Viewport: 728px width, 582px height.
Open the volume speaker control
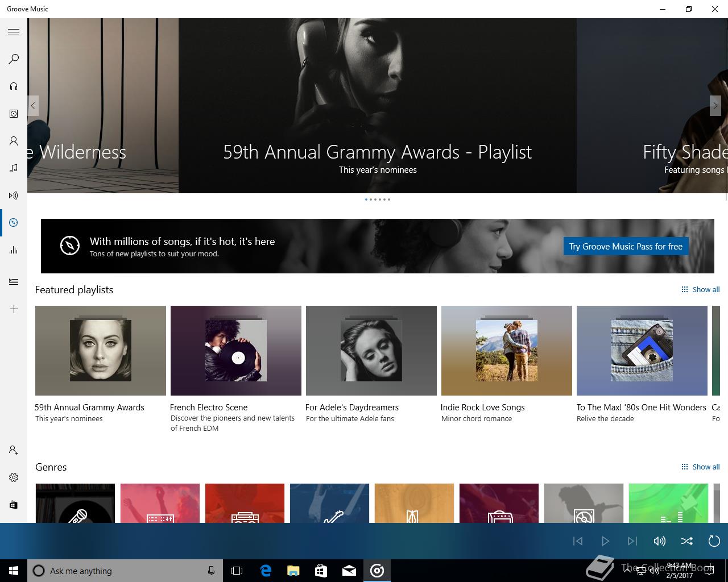coord(660,541)
